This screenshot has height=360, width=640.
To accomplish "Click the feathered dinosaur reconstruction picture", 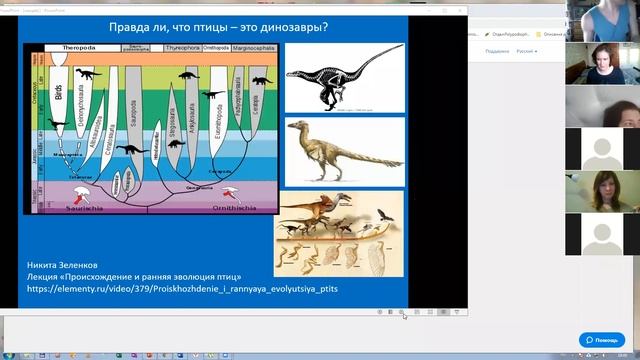I will tap(345, 152).
